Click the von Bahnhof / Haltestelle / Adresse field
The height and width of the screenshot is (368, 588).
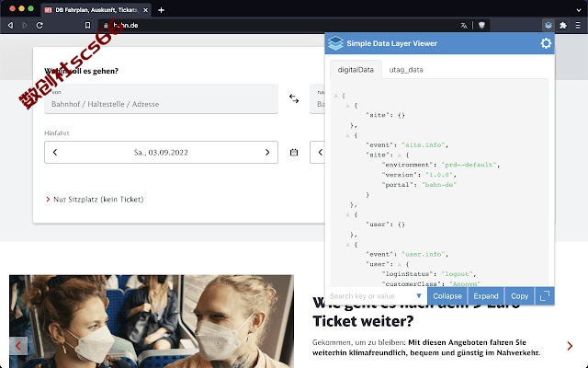point(161,98)
